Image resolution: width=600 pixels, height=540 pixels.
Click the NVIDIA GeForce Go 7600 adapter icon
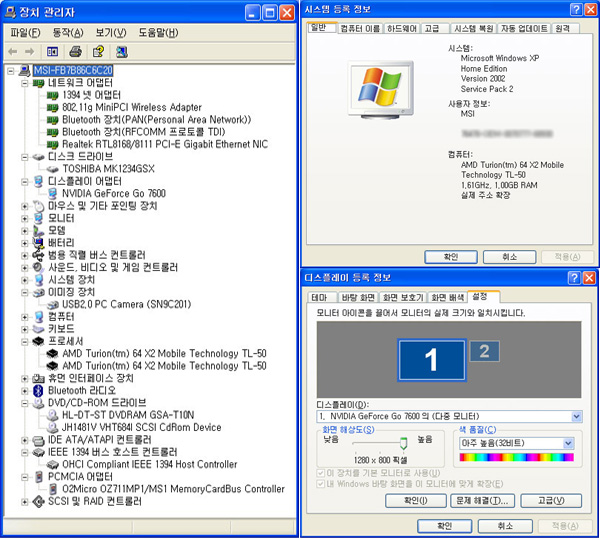click(x=52, y=194)
